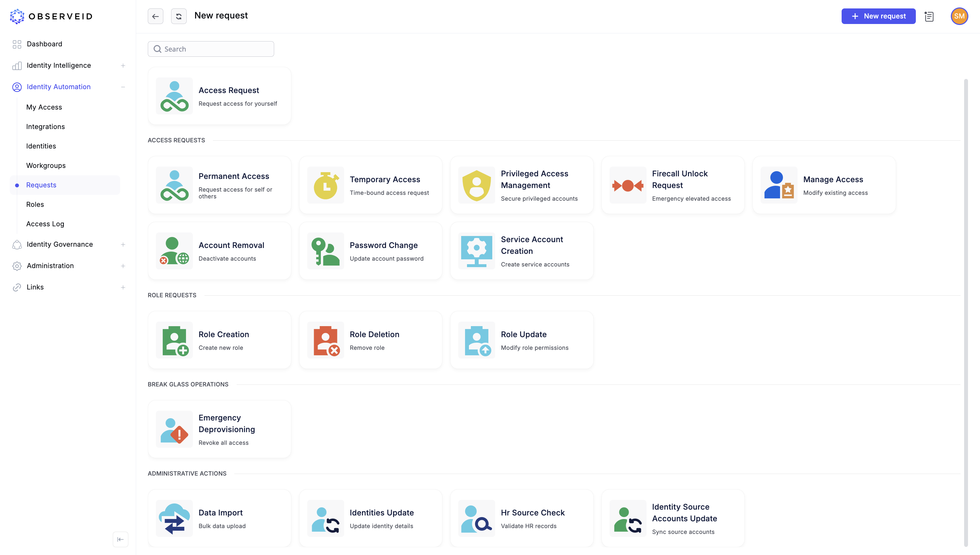Click the Search input field
980x555 pixels.
211,49
